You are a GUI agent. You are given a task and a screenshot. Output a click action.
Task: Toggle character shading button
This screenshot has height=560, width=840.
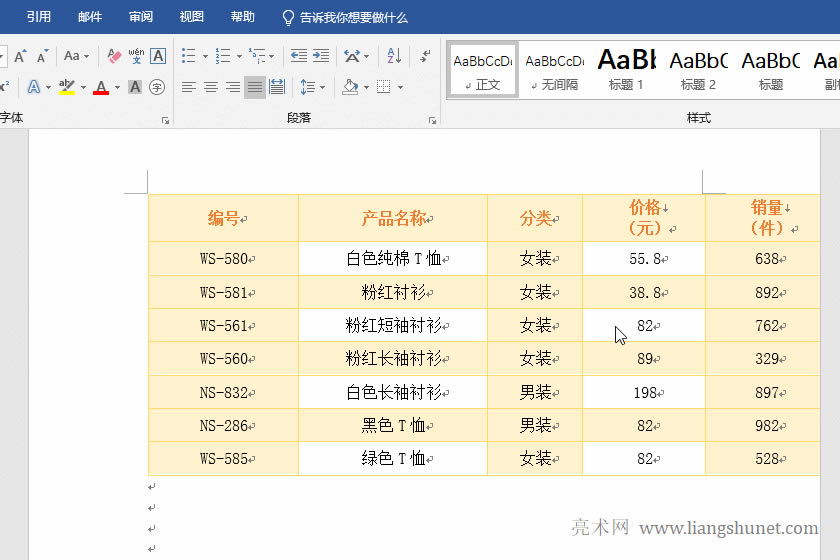(x=135, y=88)
